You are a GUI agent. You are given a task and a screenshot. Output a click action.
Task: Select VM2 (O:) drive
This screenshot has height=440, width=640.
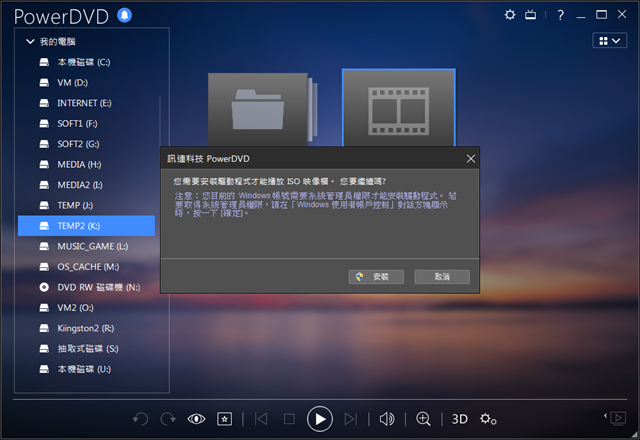[x=87, y=307]
